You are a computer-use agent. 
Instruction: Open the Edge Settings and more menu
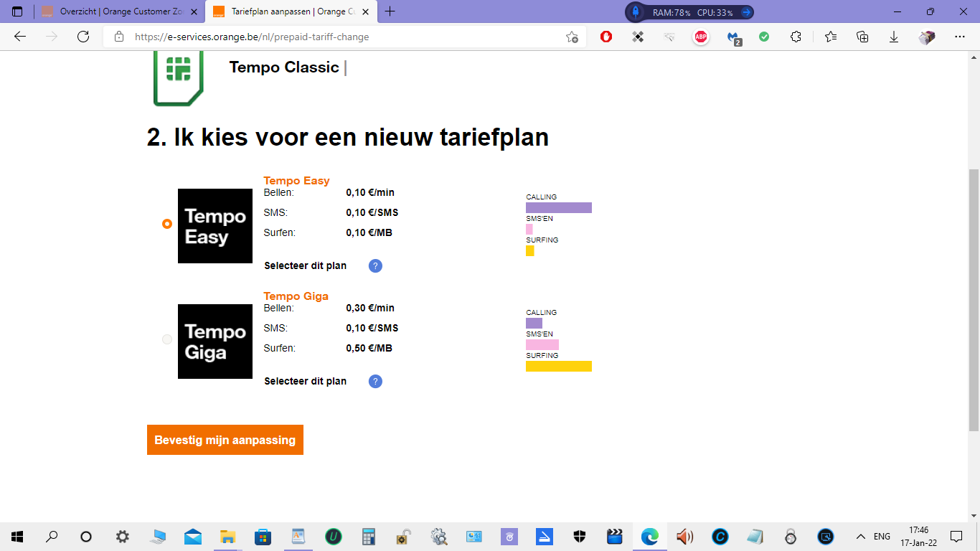[960, 37]
